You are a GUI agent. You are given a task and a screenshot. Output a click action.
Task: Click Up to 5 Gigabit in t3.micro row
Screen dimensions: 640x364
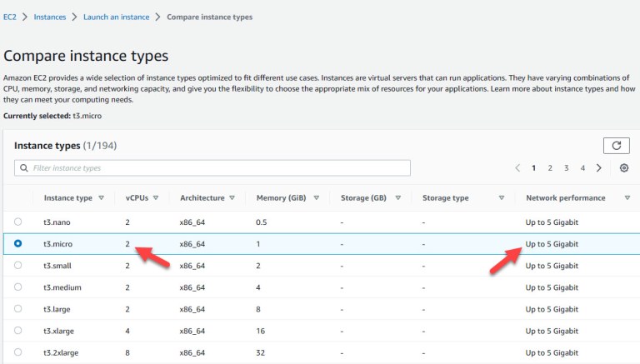pos(552,244)
